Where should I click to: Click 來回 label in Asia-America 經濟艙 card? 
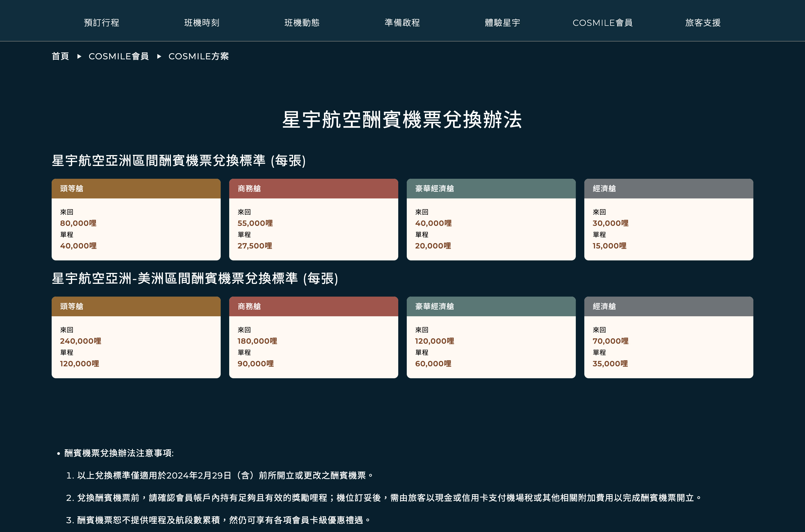[x=599, y=330]
